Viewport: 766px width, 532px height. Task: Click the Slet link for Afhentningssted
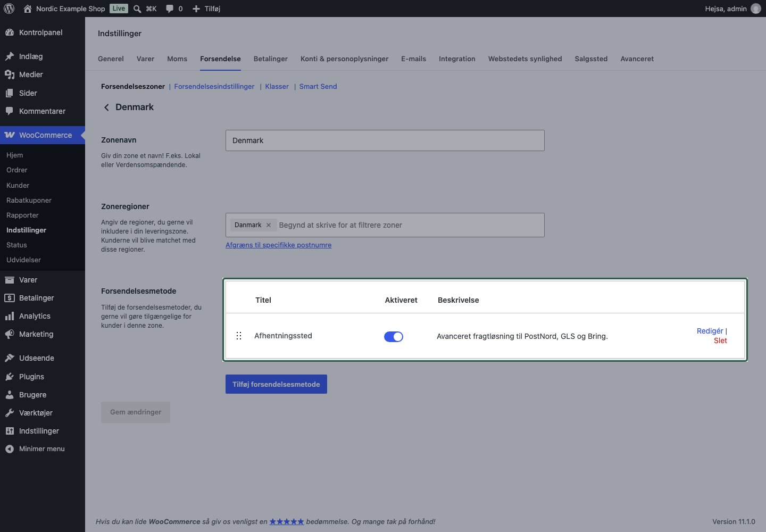[720, 340]
